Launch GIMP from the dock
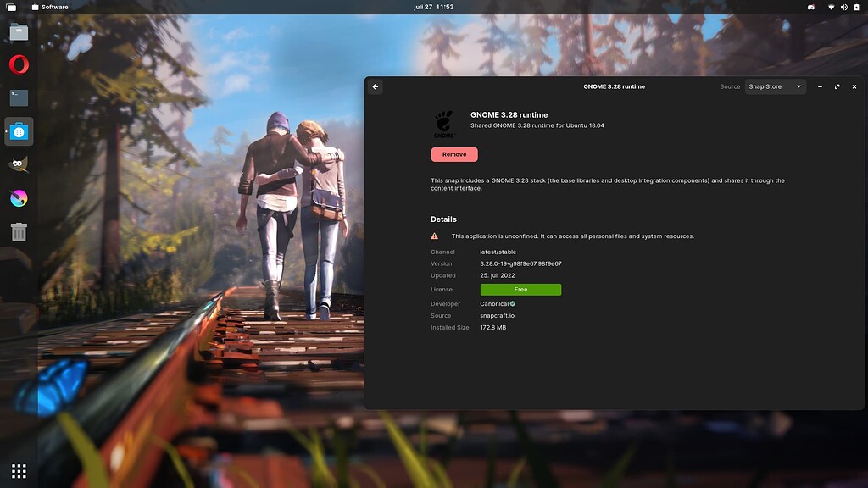This screenshot has width=868, height=488. click(x=19, y=164)
